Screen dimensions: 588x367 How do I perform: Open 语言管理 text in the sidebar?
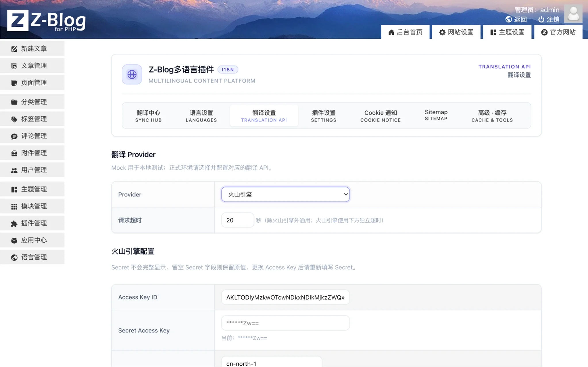click(34, 257)
